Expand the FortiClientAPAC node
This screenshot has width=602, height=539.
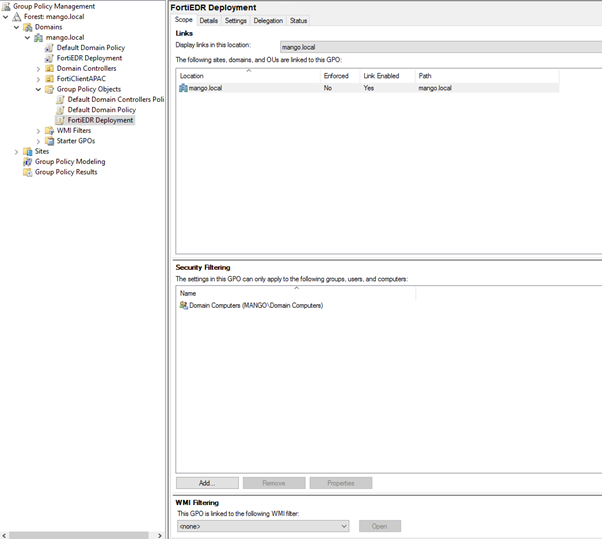[38, 79]
